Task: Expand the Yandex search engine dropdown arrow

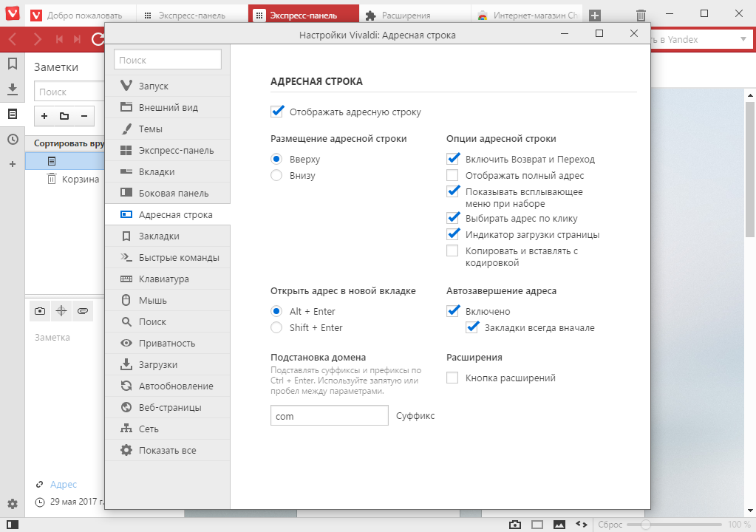Action: pyautogui.click(x=743, y=40)
